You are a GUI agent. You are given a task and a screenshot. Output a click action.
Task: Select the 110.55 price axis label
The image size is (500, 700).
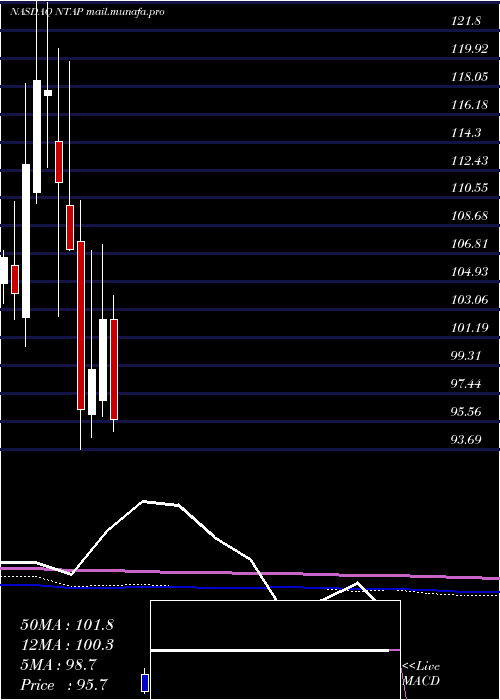(x=470, y=188)
